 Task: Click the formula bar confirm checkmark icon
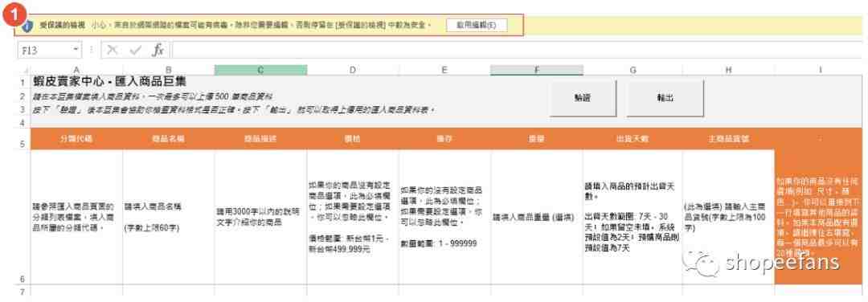pos(135,51)
